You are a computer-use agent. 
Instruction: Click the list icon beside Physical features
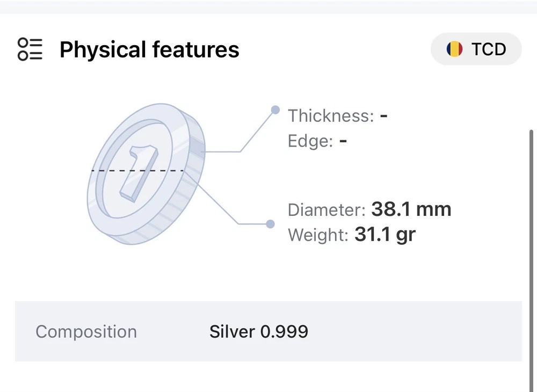30,49
